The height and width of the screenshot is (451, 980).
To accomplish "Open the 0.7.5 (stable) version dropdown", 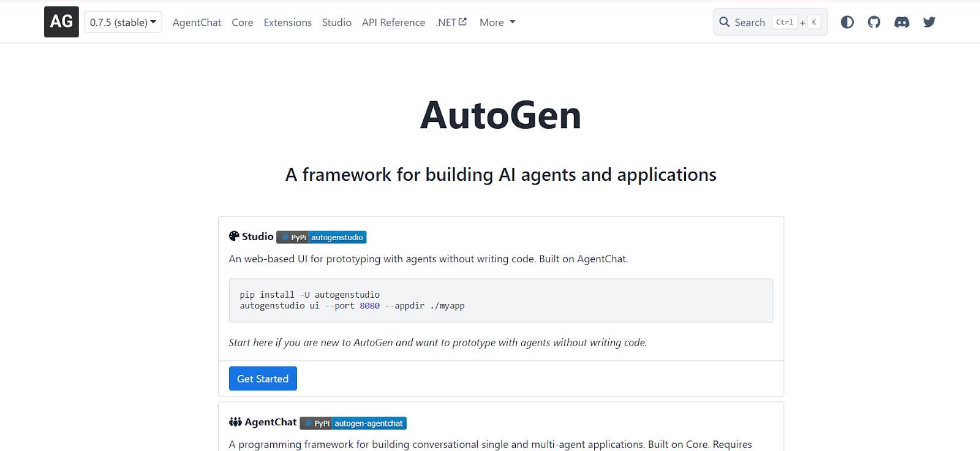I will [123, 22].
